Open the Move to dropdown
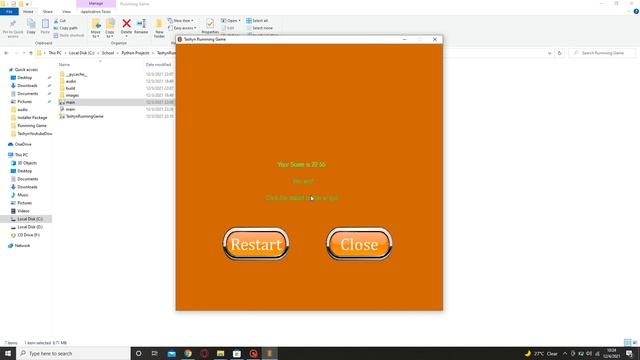This screenshot has height=360, width=640. click(96, 29)
